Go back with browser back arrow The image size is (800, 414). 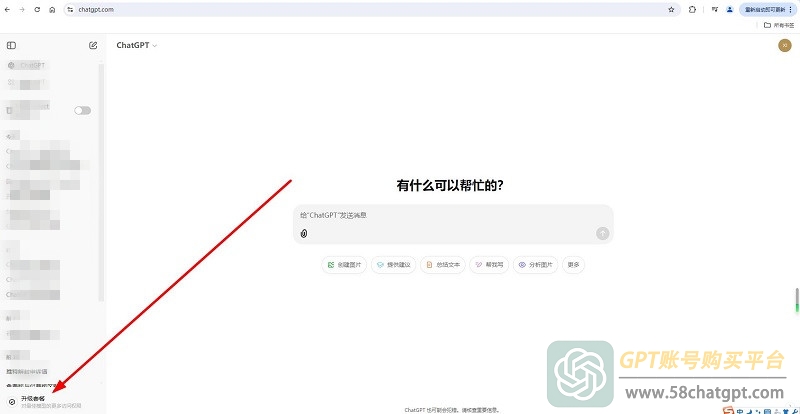click(7, 10)
